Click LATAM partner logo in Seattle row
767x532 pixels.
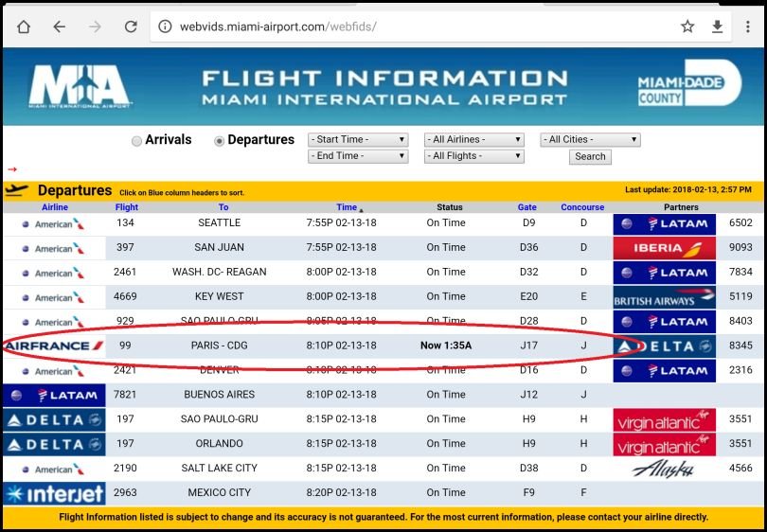point(665,224)
